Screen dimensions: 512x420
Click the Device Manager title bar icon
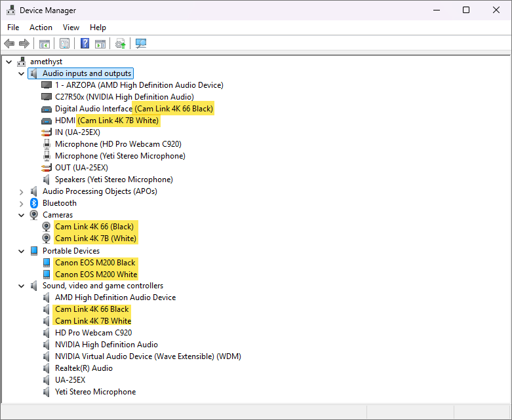[10, 10]
